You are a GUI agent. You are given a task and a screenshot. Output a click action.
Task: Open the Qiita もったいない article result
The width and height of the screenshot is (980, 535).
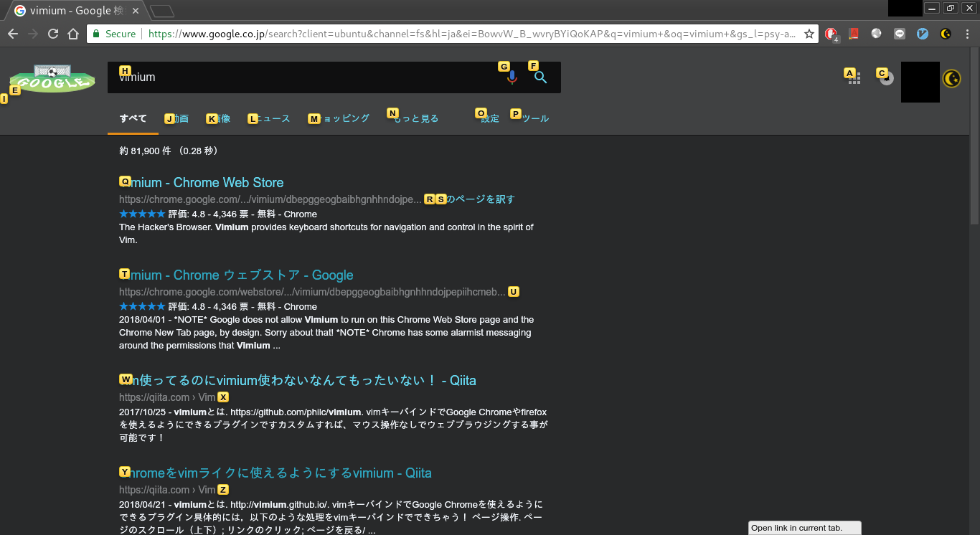point(298,380)
